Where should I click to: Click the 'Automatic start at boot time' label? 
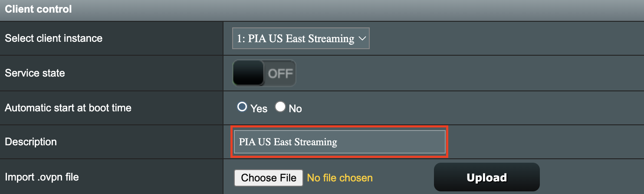click(x=68, y=108)
